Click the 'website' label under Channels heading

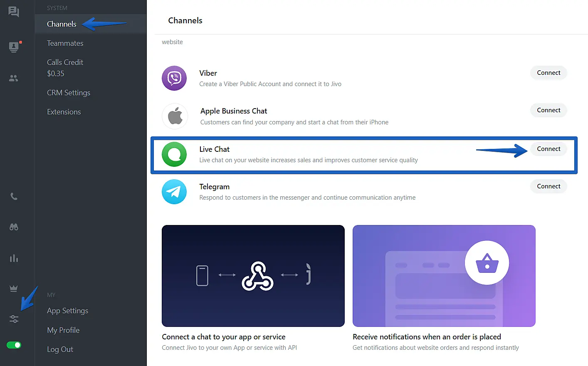click(172, 42)
